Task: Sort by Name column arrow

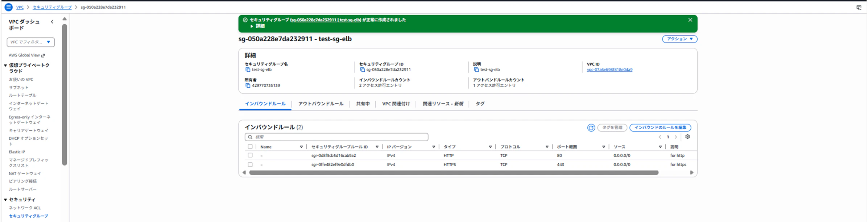Action: pyautogui.click(x=301, y=147)
